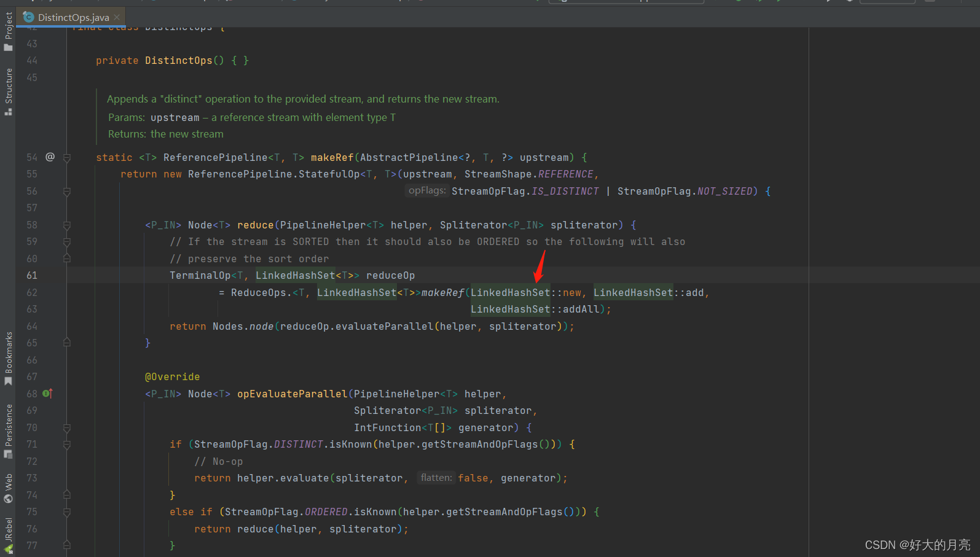Screen dimensions: 980x557
Task: Open the Project tool window
Action: point(9,31)
